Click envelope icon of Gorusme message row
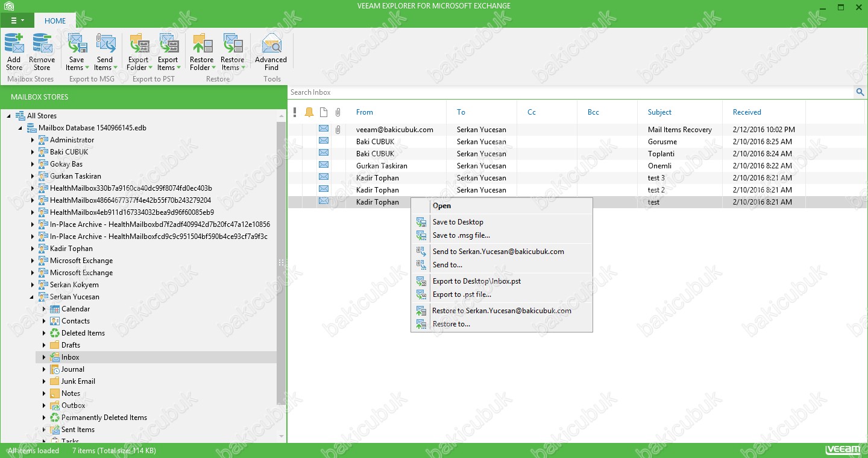Viewport: 868px width, 458px height. 324,141
